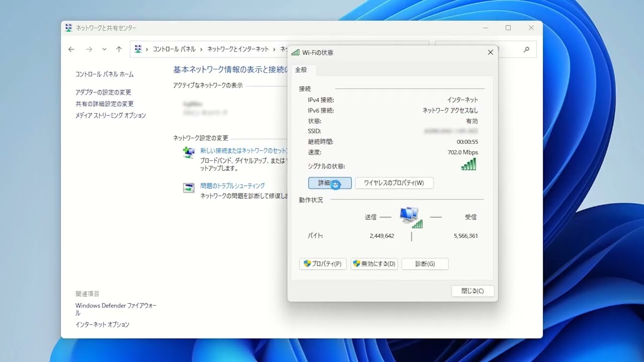Viewport: 644px width, 362px height.
Task: Open メディア ストリーミング オプション link
Action: point(111,116)
